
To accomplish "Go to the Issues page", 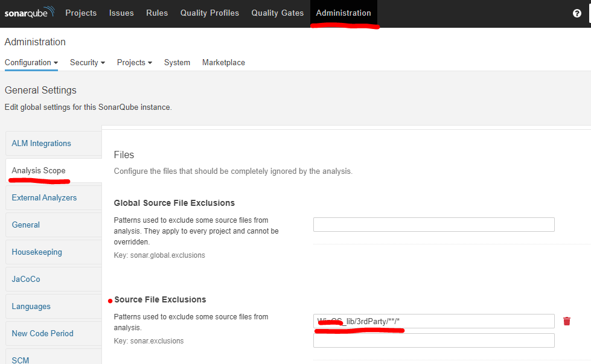I will point(121,13).
